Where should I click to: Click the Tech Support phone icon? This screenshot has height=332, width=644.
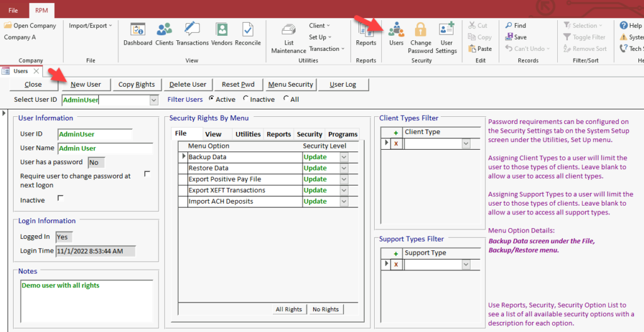623,48
